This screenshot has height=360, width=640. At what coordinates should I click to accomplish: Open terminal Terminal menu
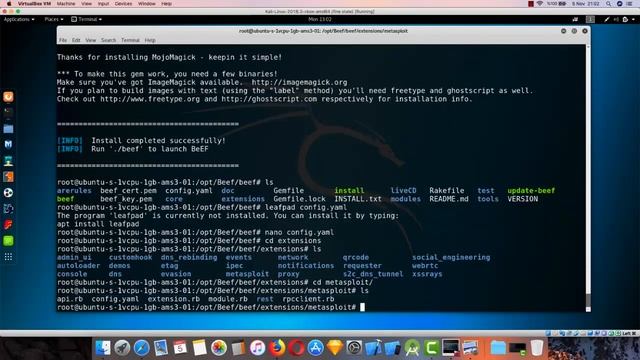click(x=130, y=40)
